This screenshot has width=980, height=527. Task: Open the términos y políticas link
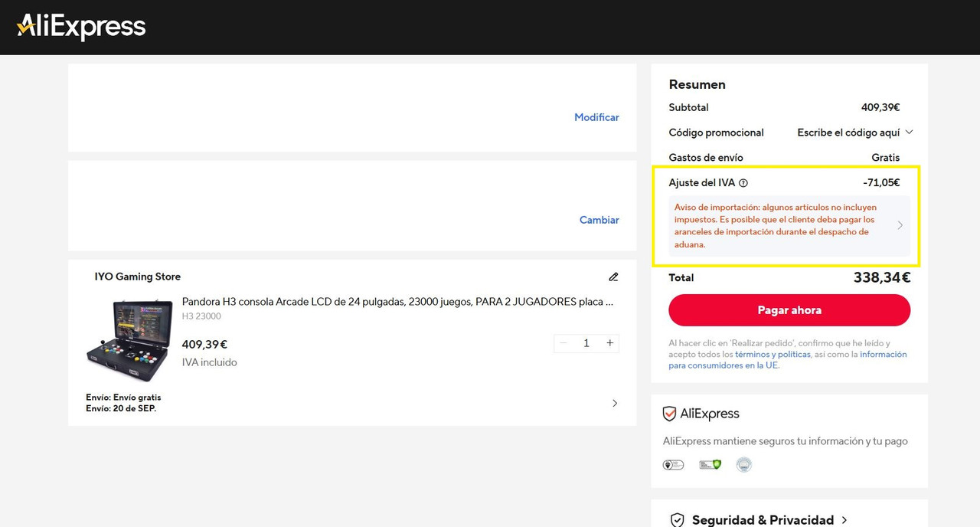point(773,355)
